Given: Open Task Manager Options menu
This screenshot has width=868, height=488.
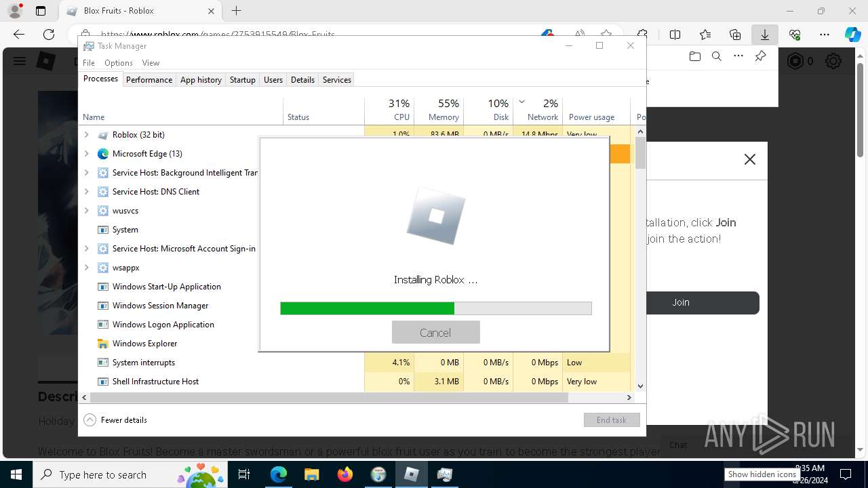Looking at the screenshot, I should click(119, 63).
